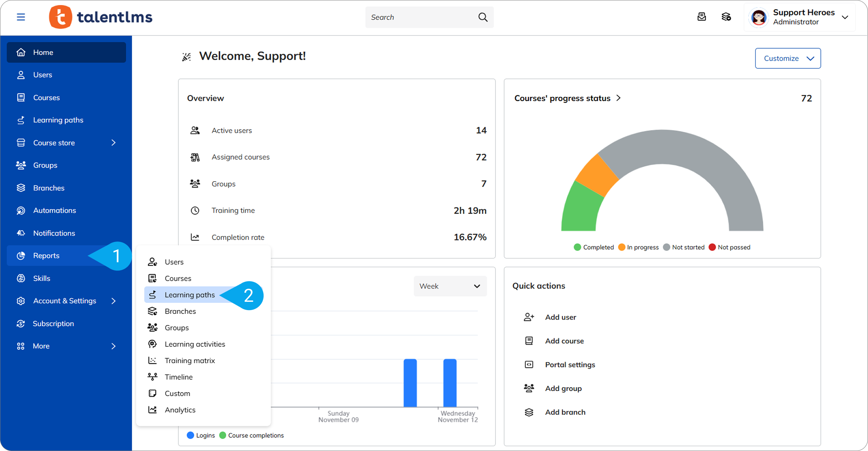Image resolution: width=868 pixels, height=451 pixels.
Task: Click the search magnifier icon
Action: click(483, 17)
